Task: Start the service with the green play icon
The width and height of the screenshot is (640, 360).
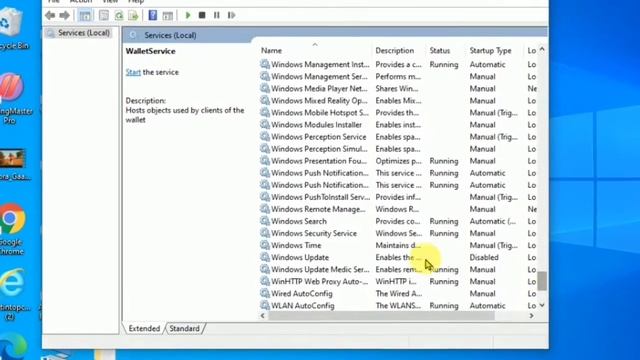Action: coord(188,16)
